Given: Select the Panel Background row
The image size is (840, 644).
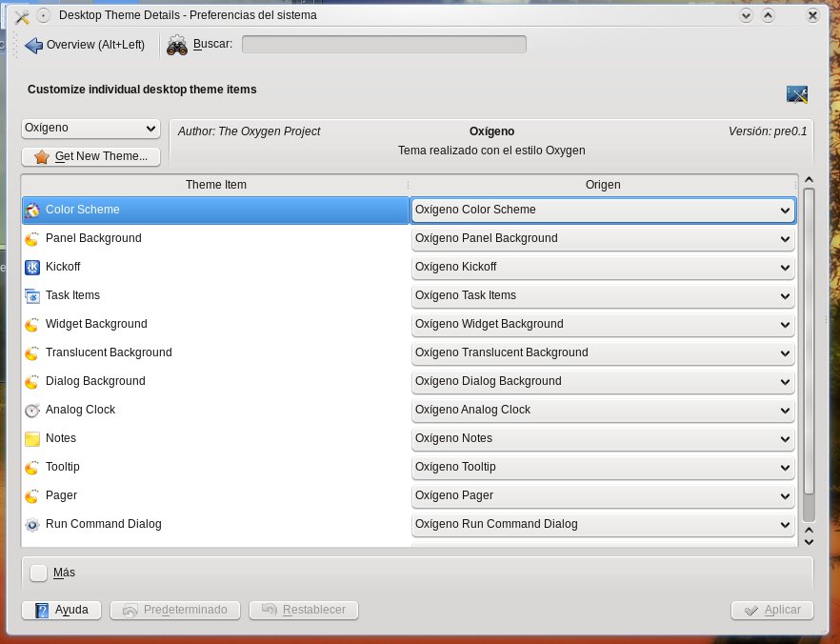Looking at the screenshot, I should coord(215,238).
